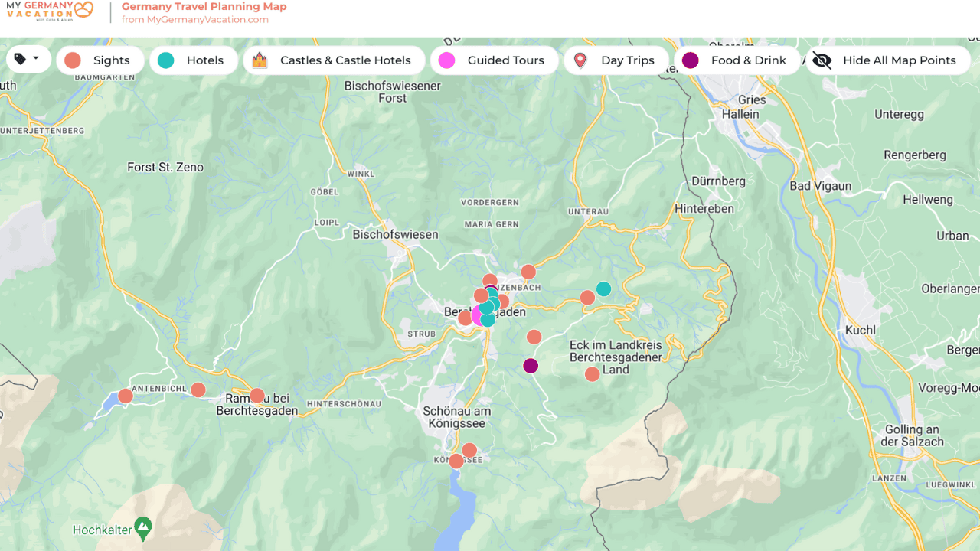This screenshot has height=551, width=980.
Task: Click the Food & Drink filter
Action: click(736, 60)
